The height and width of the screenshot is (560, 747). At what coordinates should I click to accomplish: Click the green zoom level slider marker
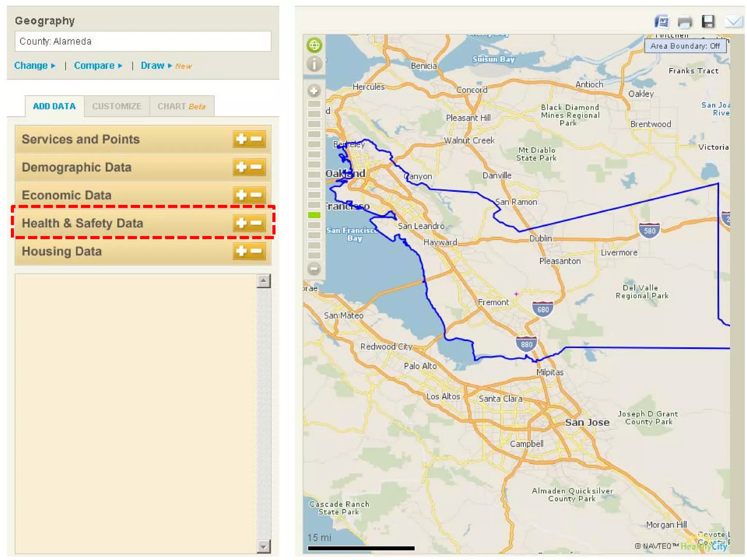314,215
